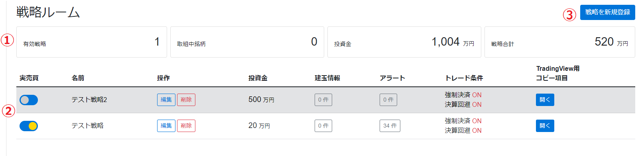
Task: Click the 投資金 column header
Action: pos(258,78)
